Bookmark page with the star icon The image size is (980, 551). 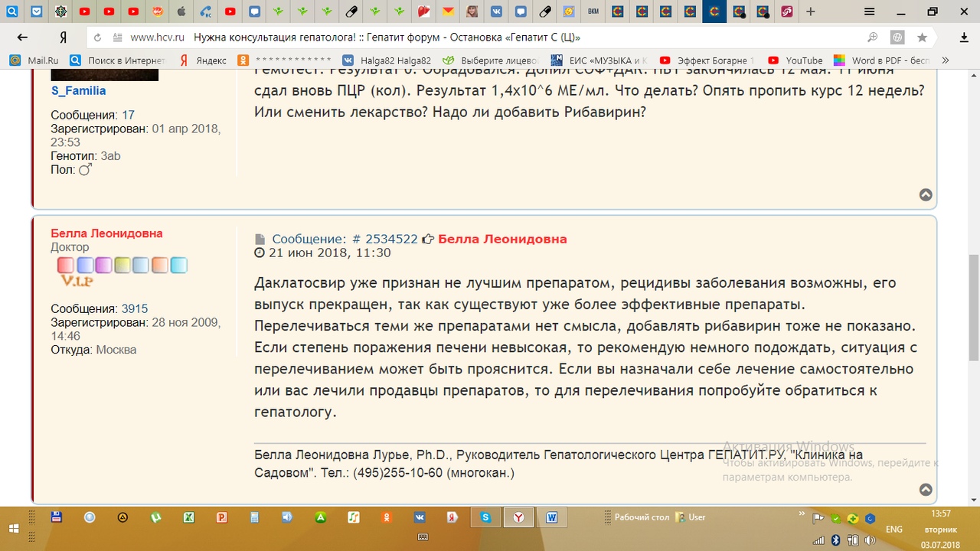922,37
